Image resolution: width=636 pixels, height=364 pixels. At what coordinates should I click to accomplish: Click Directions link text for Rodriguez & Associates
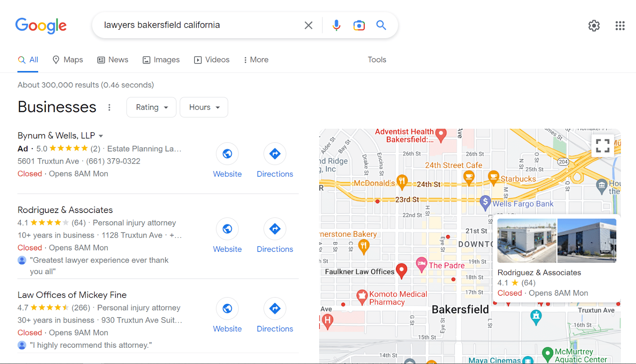coord(275,249)
